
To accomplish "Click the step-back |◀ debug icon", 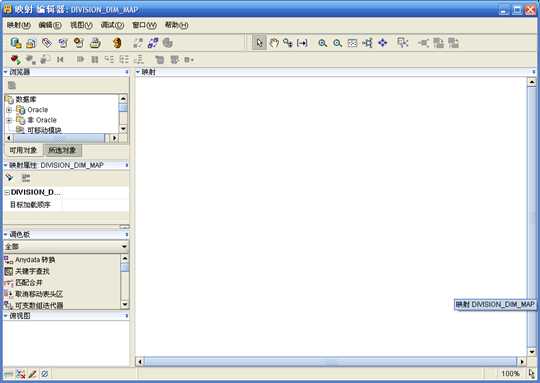I will coord(60,60).
